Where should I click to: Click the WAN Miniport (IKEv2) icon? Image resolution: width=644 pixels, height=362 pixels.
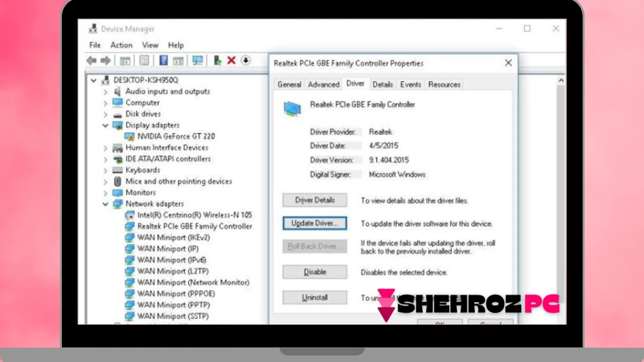[x=130, y=237]
